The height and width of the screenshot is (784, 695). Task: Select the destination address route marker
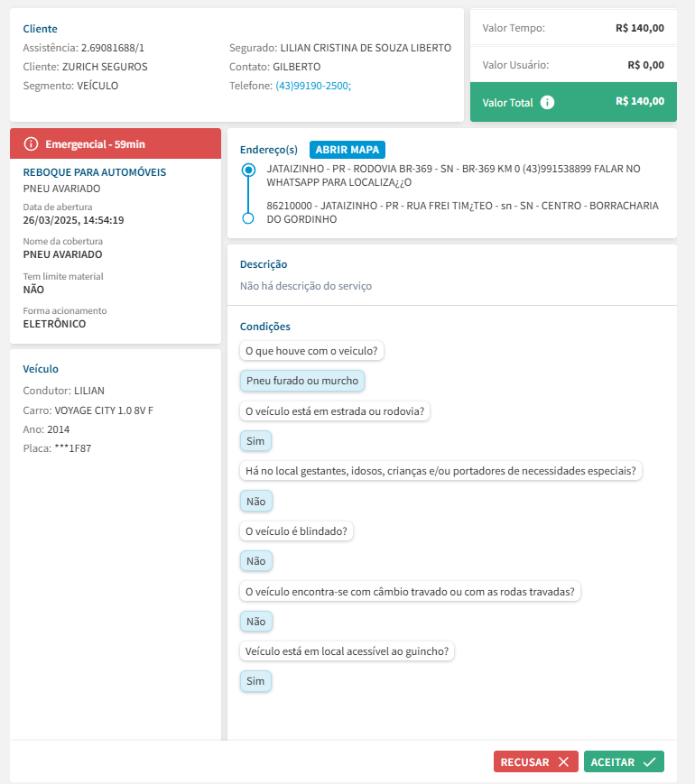tap(249, 218)
